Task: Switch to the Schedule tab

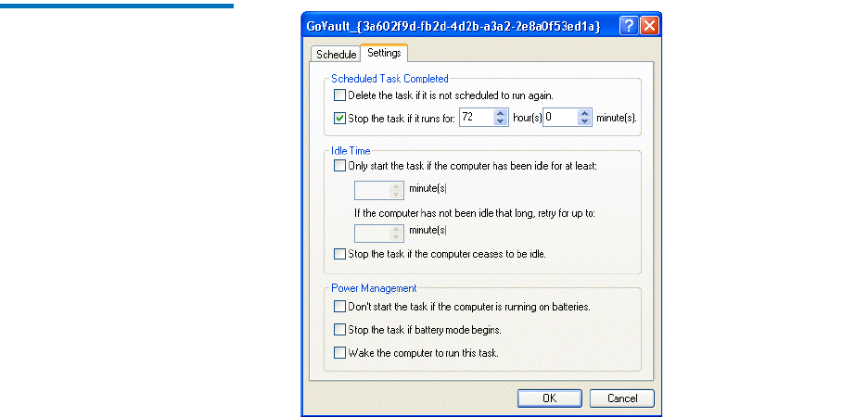Action: tap(335, 55)
